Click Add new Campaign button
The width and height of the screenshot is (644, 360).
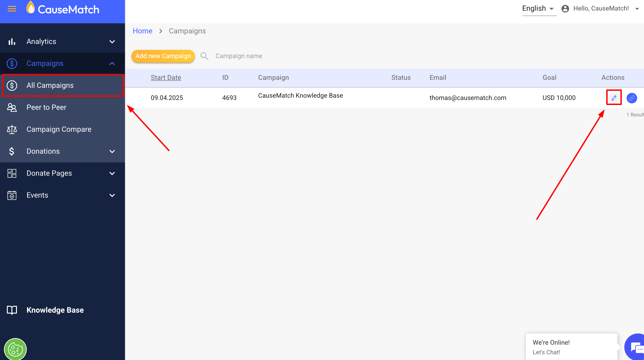coord(163,56)
